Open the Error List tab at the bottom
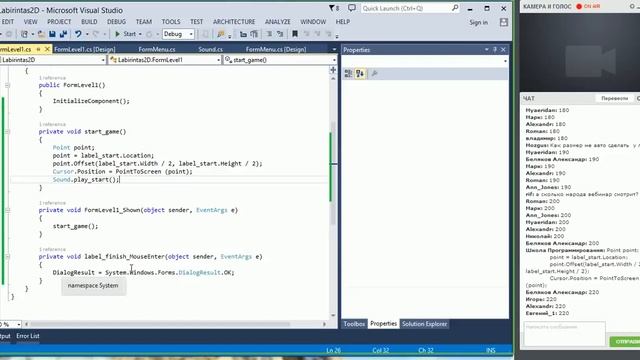The image size is (640, 360). click(x=28, y=336)
